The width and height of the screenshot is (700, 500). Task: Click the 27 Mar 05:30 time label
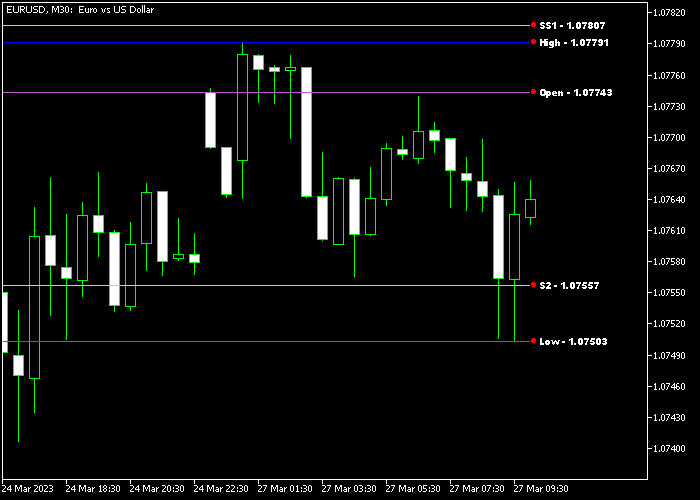coord(413,488)
